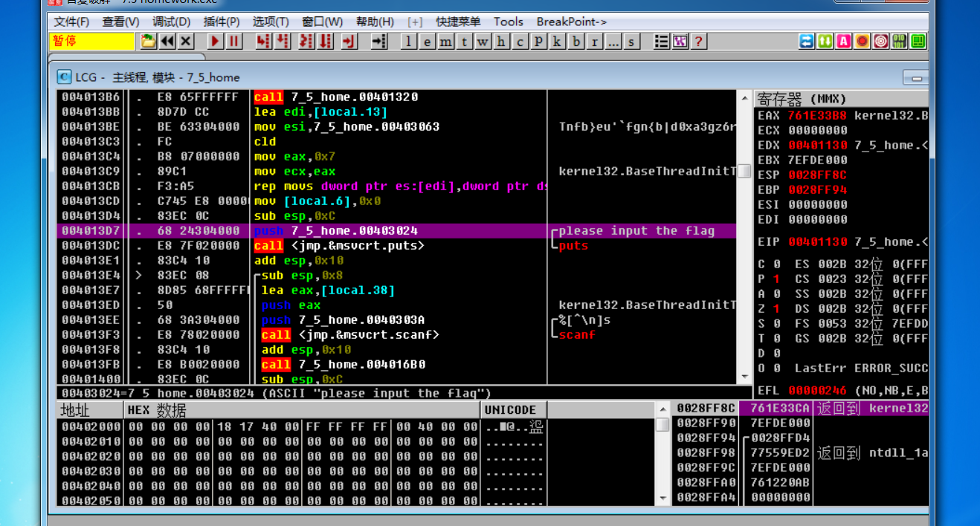Click the Execute till return icon
980x526 pixels.
click(348, 42)
